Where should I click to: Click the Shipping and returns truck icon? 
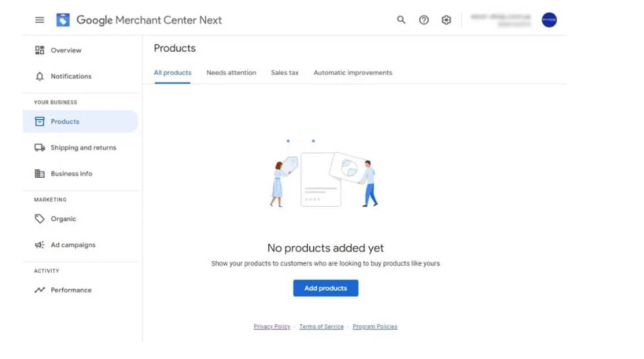(39, 148)
